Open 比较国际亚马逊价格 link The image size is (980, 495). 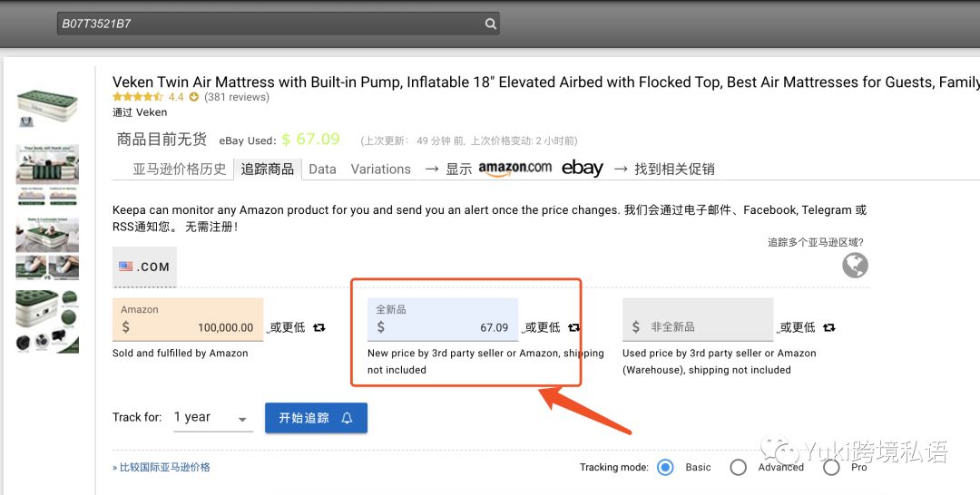pyautogui.click(x=162, y=468)
